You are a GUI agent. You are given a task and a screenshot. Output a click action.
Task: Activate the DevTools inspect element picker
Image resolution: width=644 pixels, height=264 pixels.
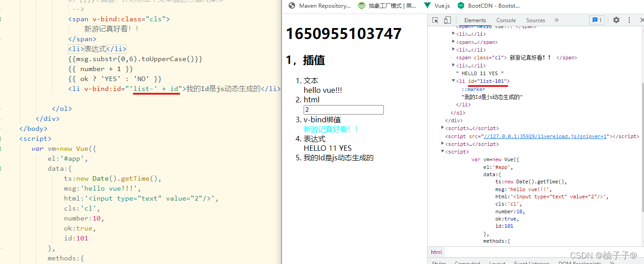(435, 20)
